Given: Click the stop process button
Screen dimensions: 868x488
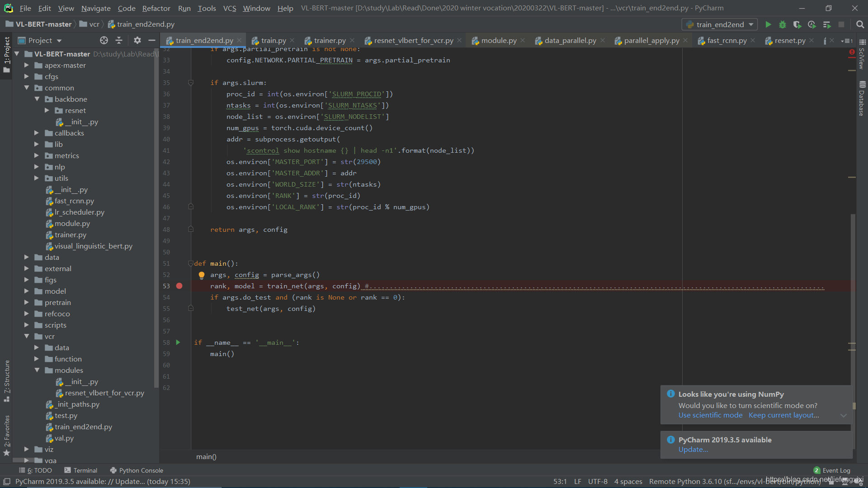Looking at the screenshot, I should click(841, 24).
